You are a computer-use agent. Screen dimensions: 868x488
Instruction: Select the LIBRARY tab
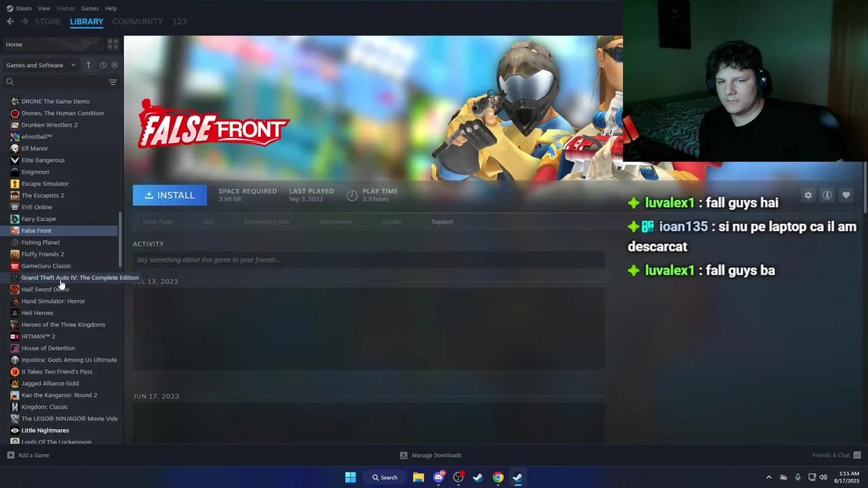coord(87,22)
